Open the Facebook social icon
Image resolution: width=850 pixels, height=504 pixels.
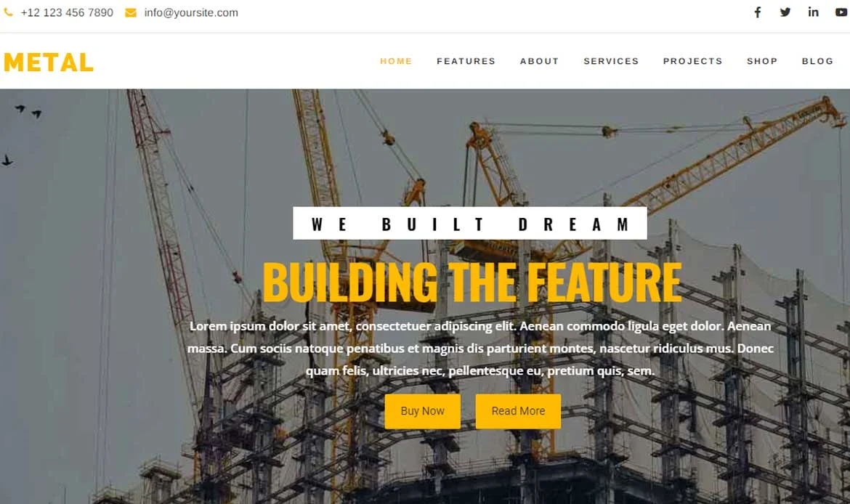pyautogui.click(x=757, y=12)
